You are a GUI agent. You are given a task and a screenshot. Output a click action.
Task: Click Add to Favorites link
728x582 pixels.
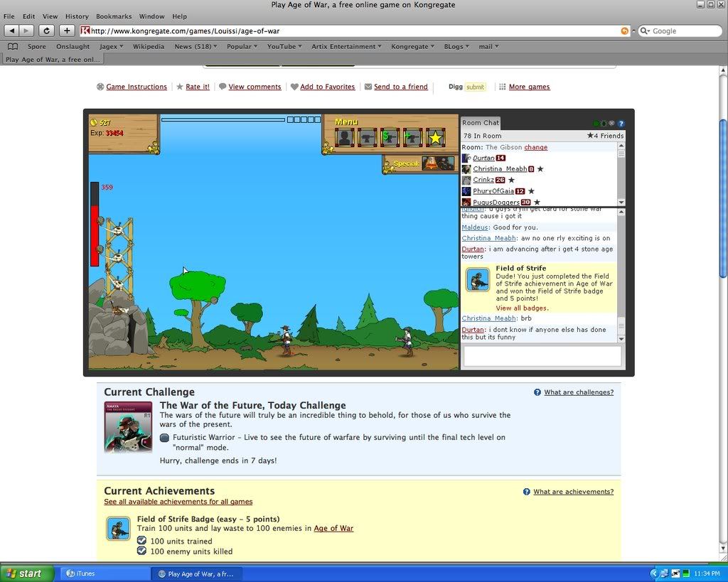point(327,87)
